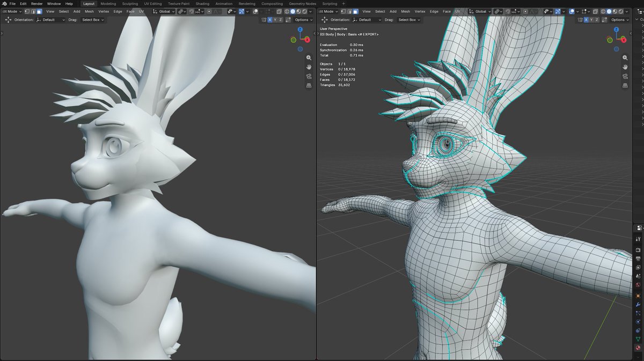The height and width of the screenshot is (361, 644).
Task: Toggle gizmo display in left viewport
Action: [x=241, y=11]
